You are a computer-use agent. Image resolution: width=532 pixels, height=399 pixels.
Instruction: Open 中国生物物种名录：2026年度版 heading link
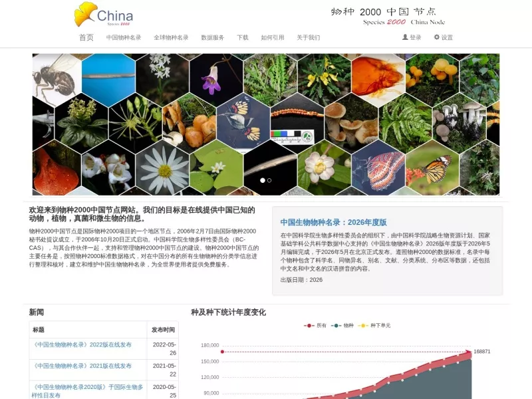(x=334, y=222)
